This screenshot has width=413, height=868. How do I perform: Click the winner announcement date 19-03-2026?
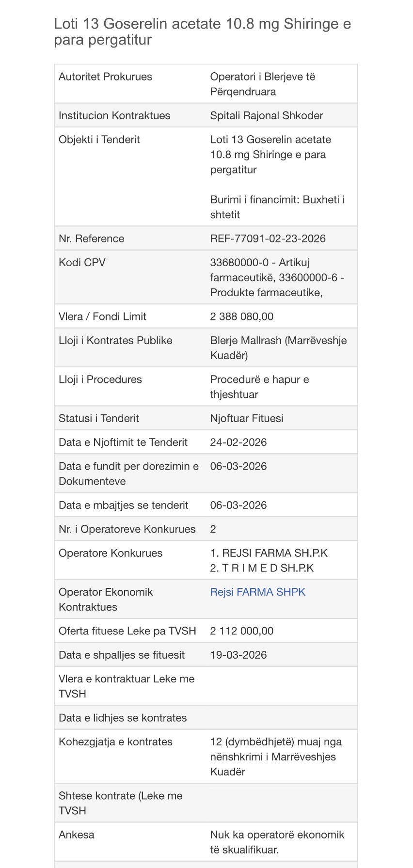238,655
